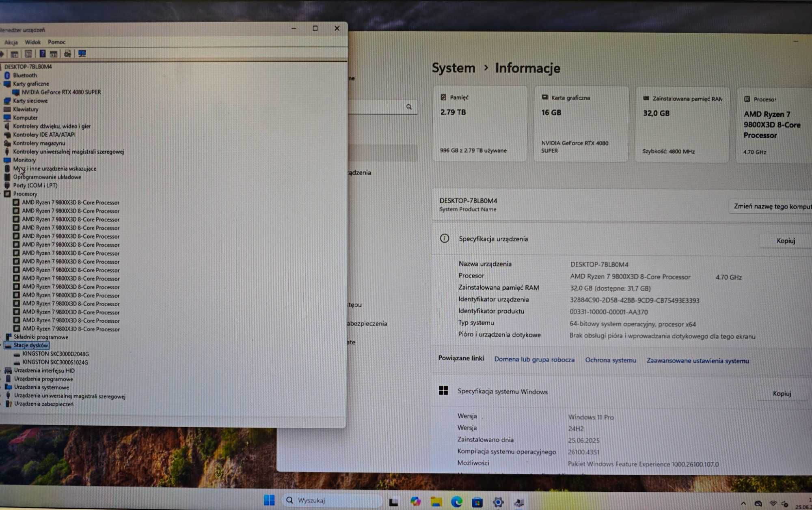Select Kontrolery uniwersalnej magistrali szeregowej
Image resolution: width=812 pixels, height=510 pixels.
tap(68, 152)
